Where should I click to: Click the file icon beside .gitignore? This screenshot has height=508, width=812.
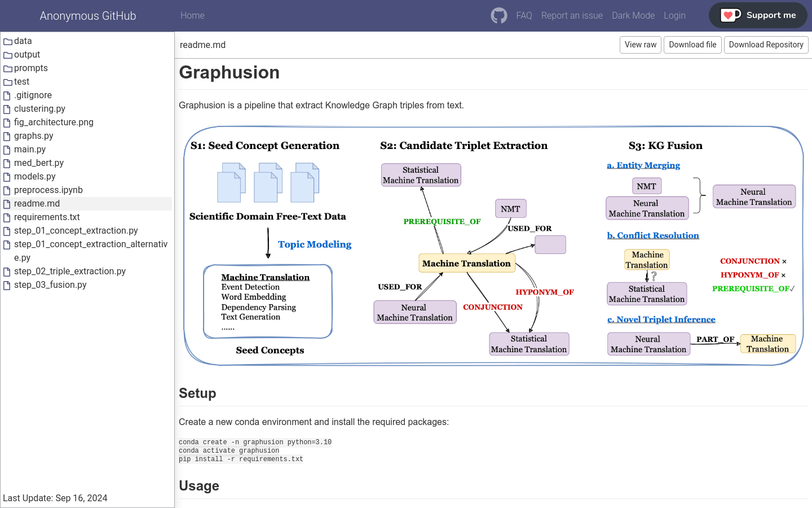point(7,95)
